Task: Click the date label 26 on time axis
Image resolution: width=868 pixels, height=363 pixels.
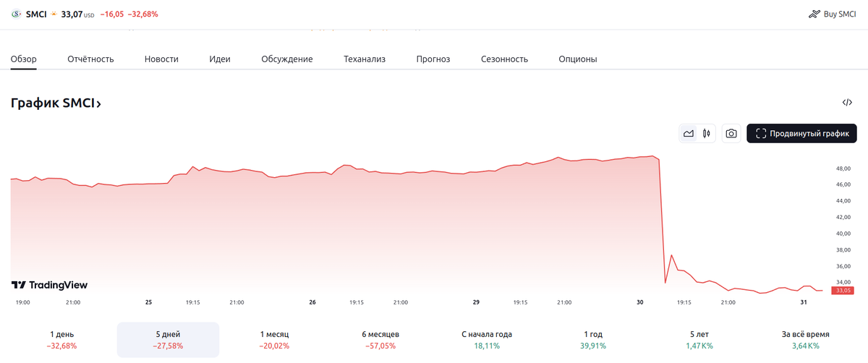Action: click(312, 302)
